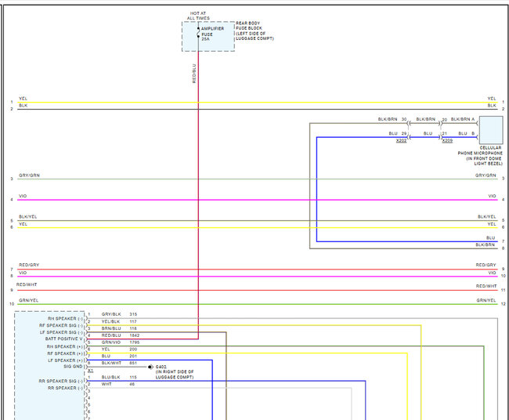Click the "RH SPEAKER (+)" pin label
The width and height of the screenshot is (509, 420).
click(64, 346)
